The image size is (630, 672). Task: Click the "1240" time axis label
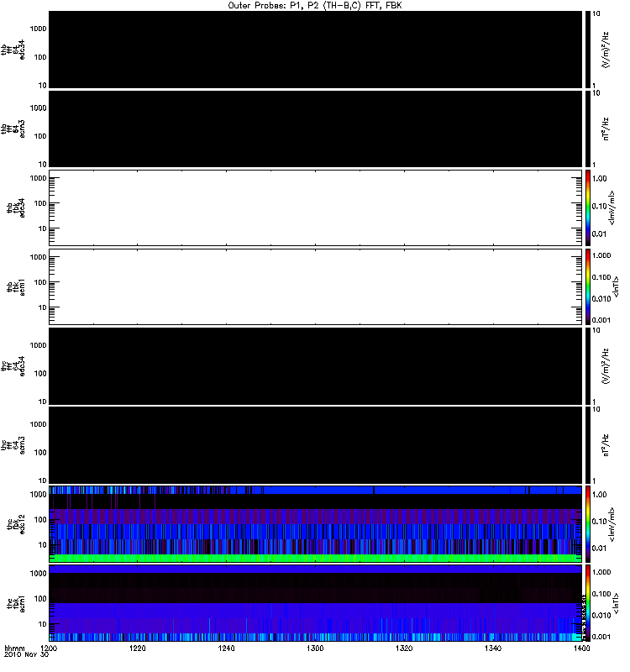[x=226, y=648]
